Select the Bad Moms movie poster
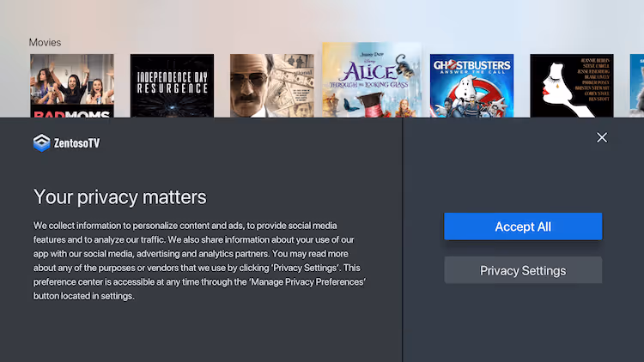The width and height of the screenshot is (644, 362). click(72, 86)
